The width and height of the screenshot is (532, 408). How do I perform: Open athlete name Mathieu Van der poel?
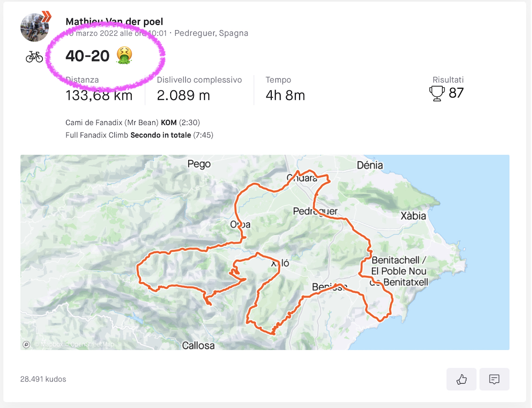pos(114,21)
